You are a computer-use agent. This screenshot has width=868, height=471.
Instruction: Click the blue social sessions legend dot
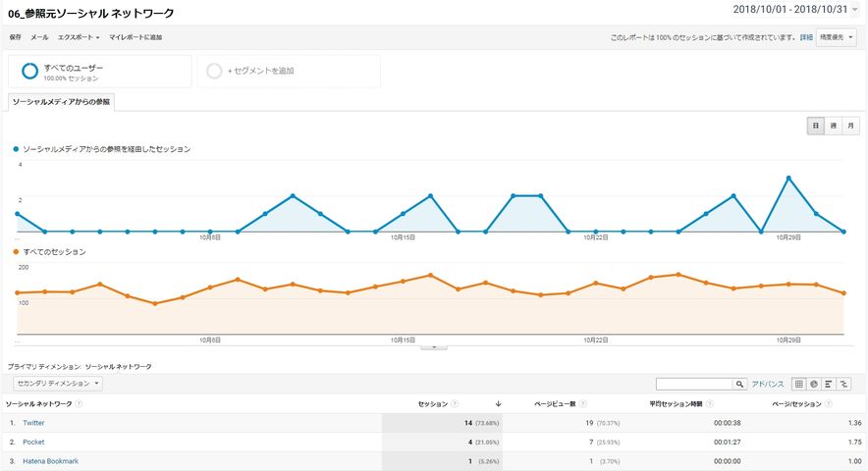coord(16,149)
